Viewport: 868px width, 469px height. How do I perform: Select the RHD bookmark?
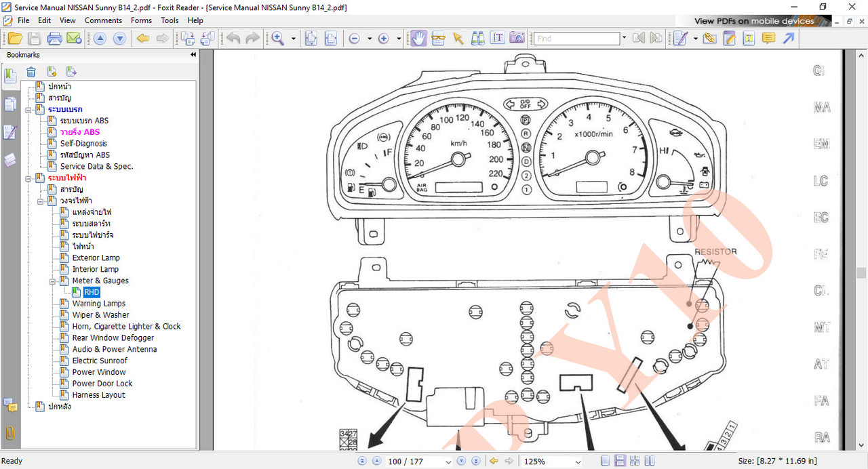coord(92,292)
